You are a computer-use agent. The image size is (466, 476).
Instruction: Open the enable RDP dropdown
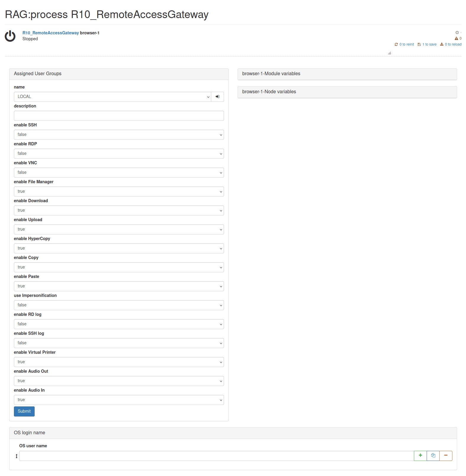tap(119, 154)
